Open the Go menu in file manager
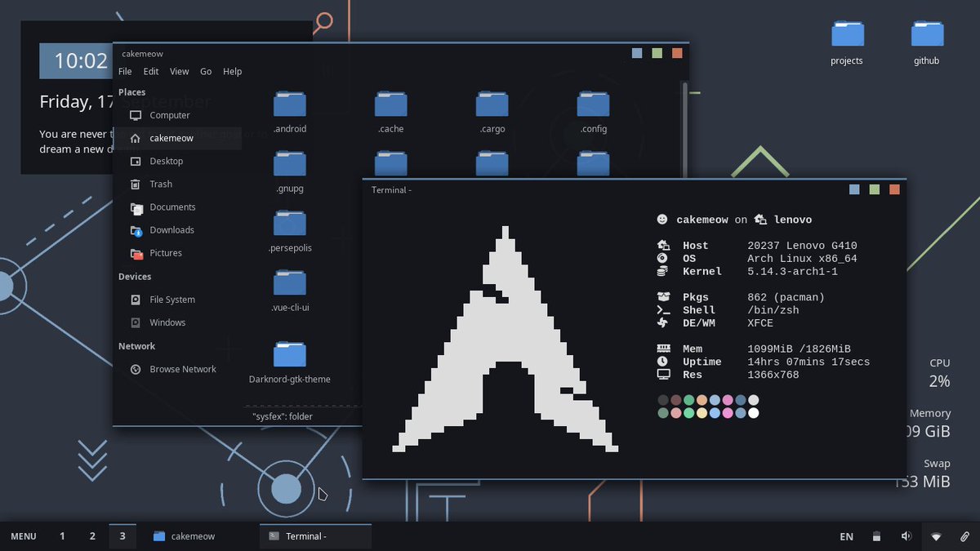 (206, 72)
